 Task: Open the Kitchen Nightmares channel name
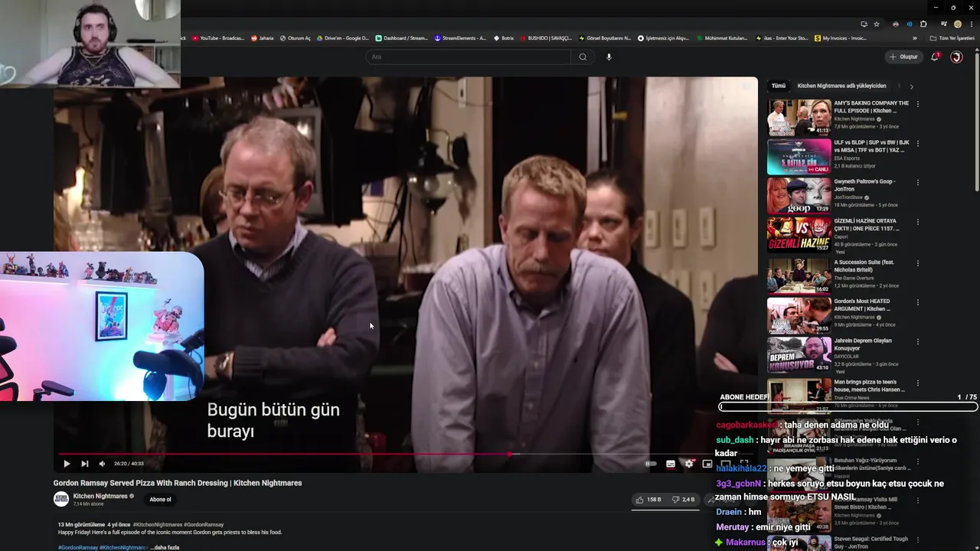100,496
